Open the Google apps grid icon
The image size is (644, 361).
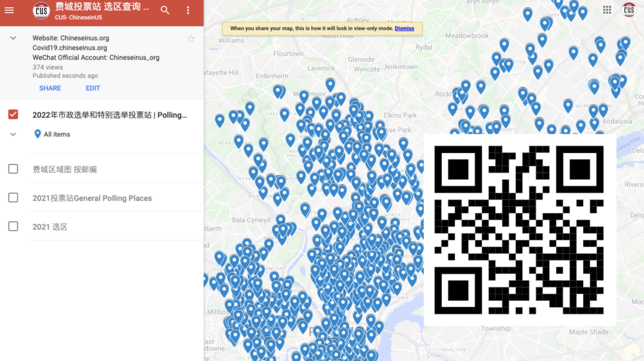pos(607,10)
